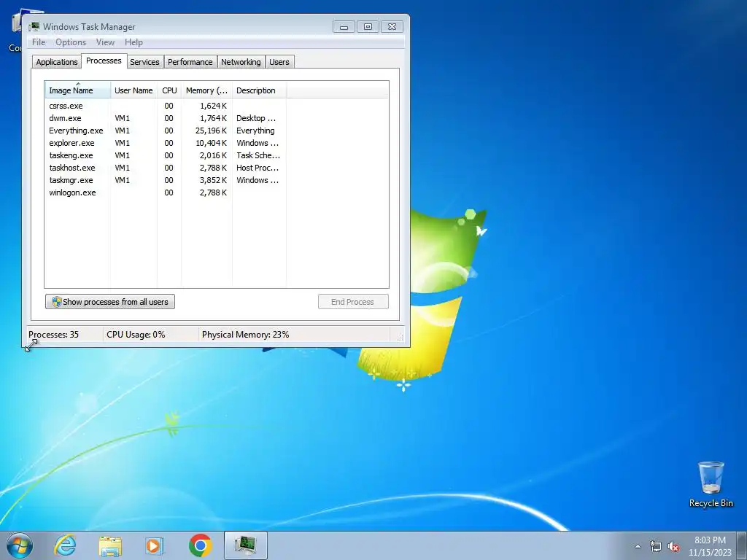Launch Windows Media Player from the taskbar
The width and height of the screenshot is (747, 560).
[x=155, y=546]
